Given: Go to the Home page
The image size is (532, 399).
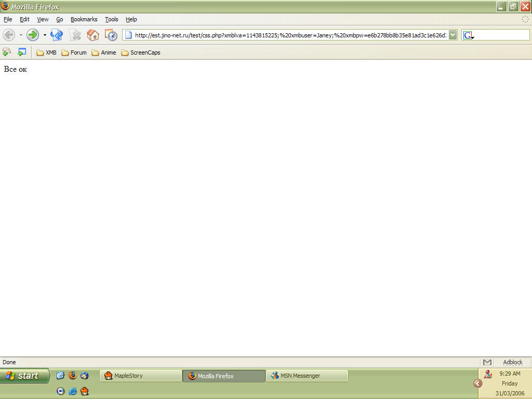Looking at the screenshot, I should [x=93, y=35].
